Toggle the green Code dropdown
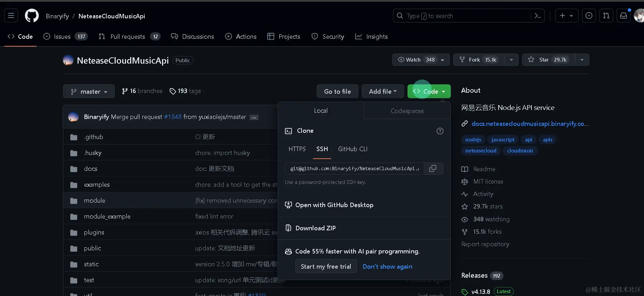Screen dimensions: 644x296 (x=429, y=91)
